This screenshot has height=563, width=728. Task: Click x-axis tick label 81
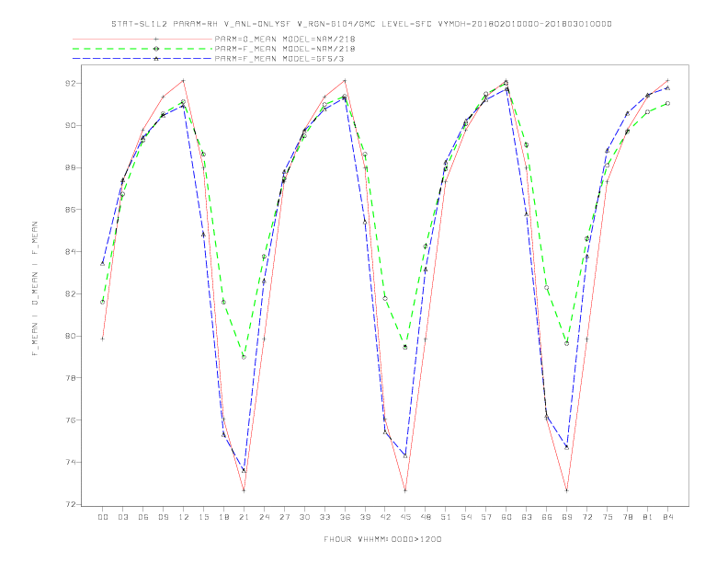[x=648, y=517]
